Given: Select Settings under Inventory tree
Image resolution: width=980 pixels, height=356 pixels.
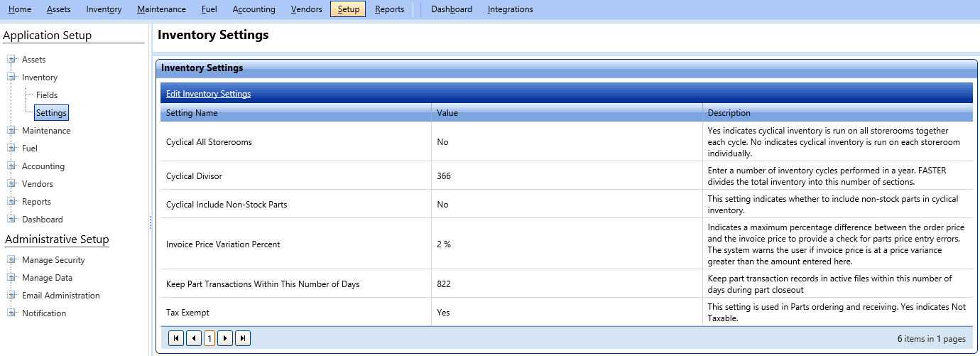Looking at the screenshot, I should 51,113.
